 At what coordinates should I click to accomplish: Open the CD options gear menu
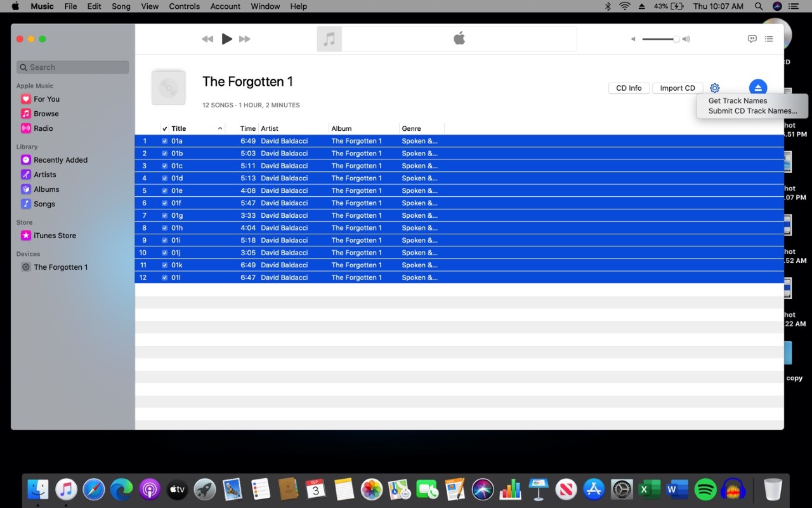pos(715,88)
